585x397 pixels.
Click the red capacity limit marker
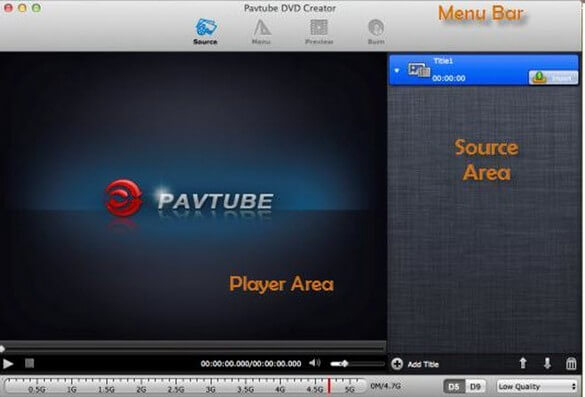point(329,386)
